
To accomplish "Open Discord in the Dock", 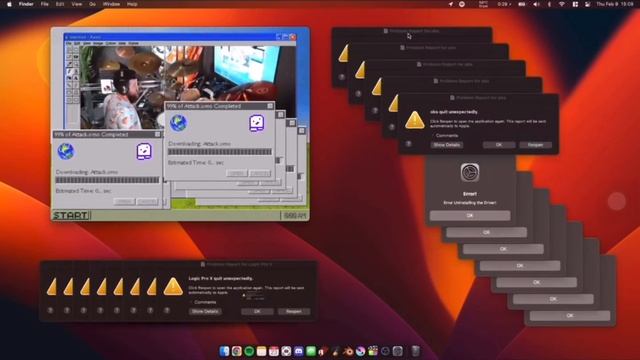I will [x=299, y=351].
